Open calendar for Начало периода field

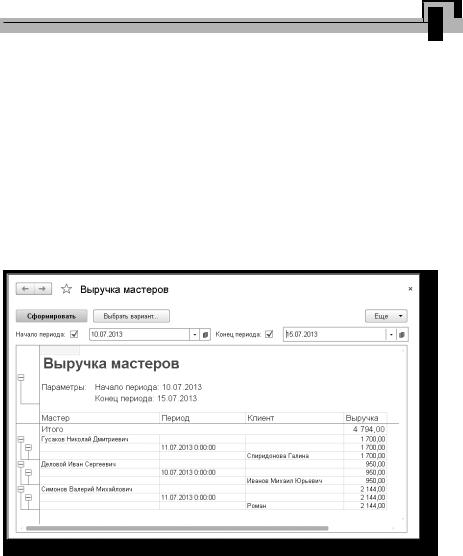(x=205, y=334)
